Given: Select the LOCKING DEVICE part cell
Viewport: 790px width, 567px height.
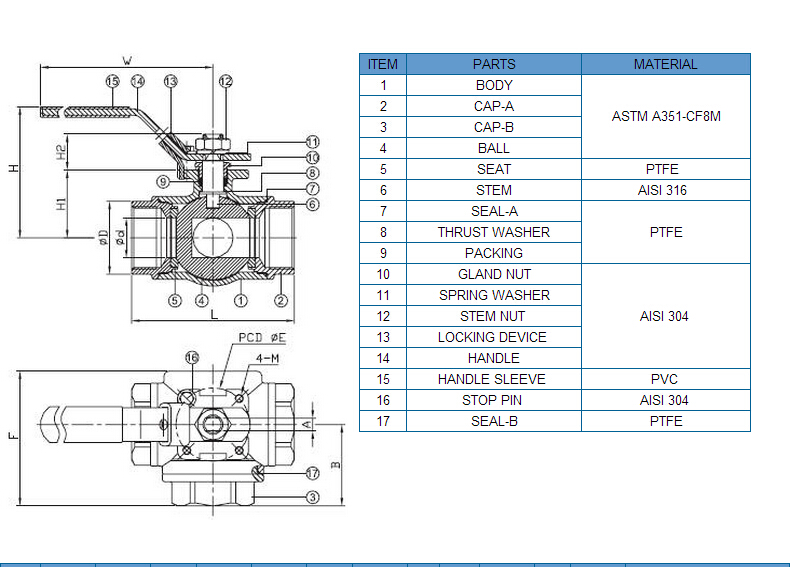Looking at the screenshot, I should [494, 337].
